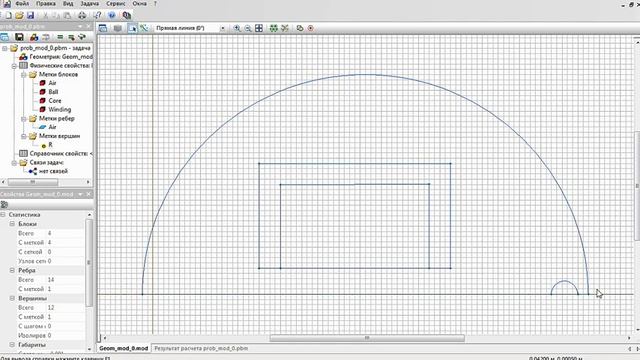Click the Cut scissors icon
The image size is (640, 360).
(x=45, y=16)
